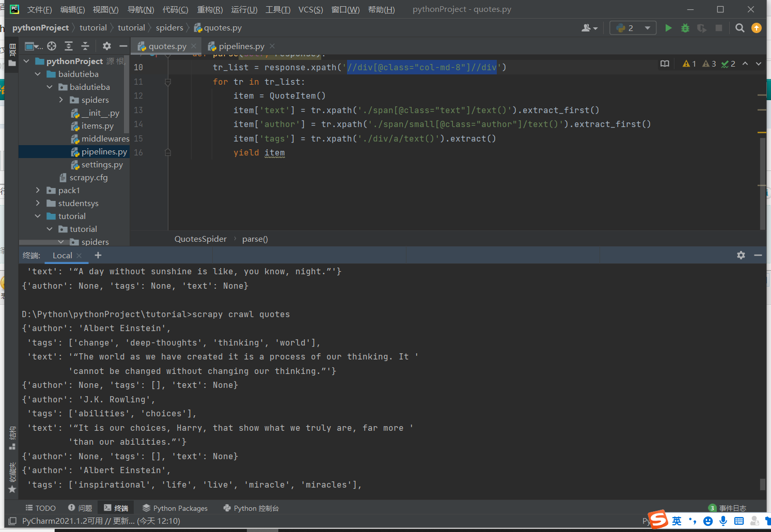Open the Python 控制台 console

251,508
